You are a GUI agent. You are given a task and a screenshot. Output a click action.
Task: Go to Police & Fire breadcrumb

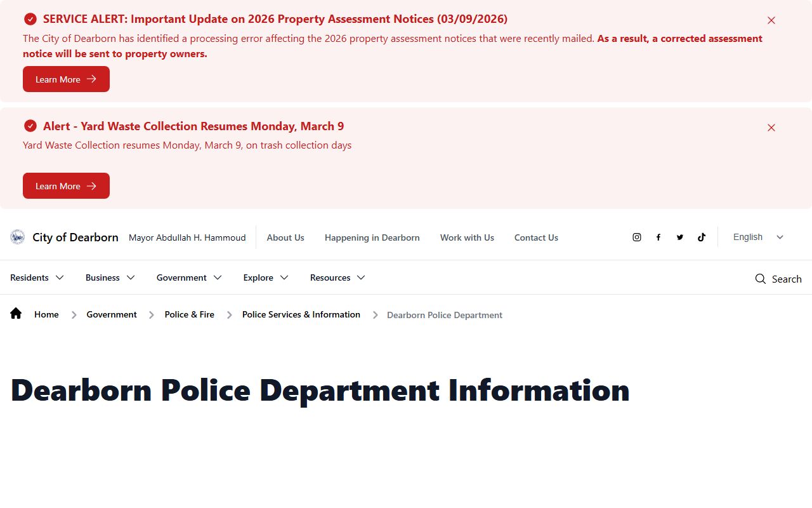[190, 314]
